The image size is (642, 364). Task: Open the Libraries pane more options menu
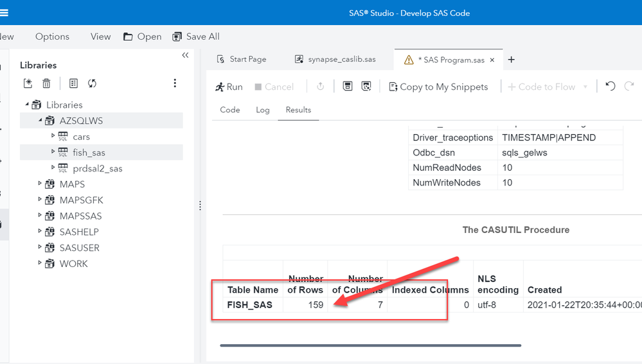point(175,83)
